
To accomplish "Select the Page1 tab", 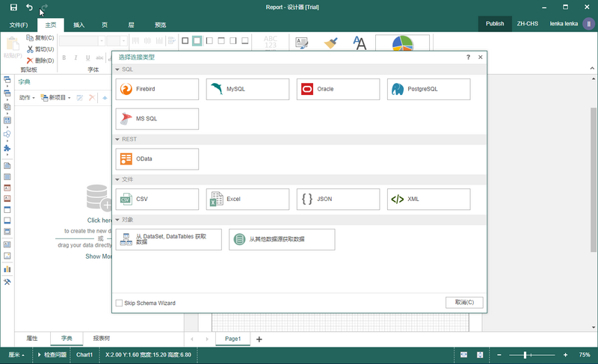I will point(232,339).
